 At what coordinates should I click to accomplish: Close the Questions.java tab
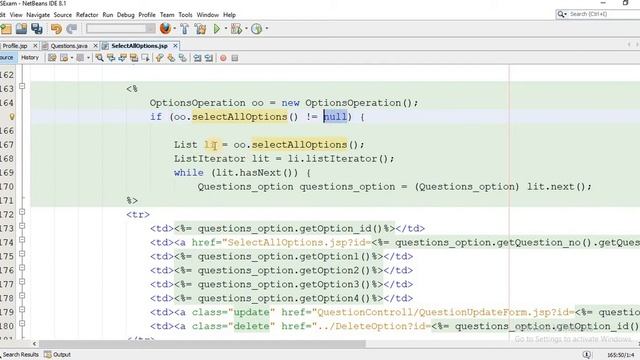[x=95, y=46]
